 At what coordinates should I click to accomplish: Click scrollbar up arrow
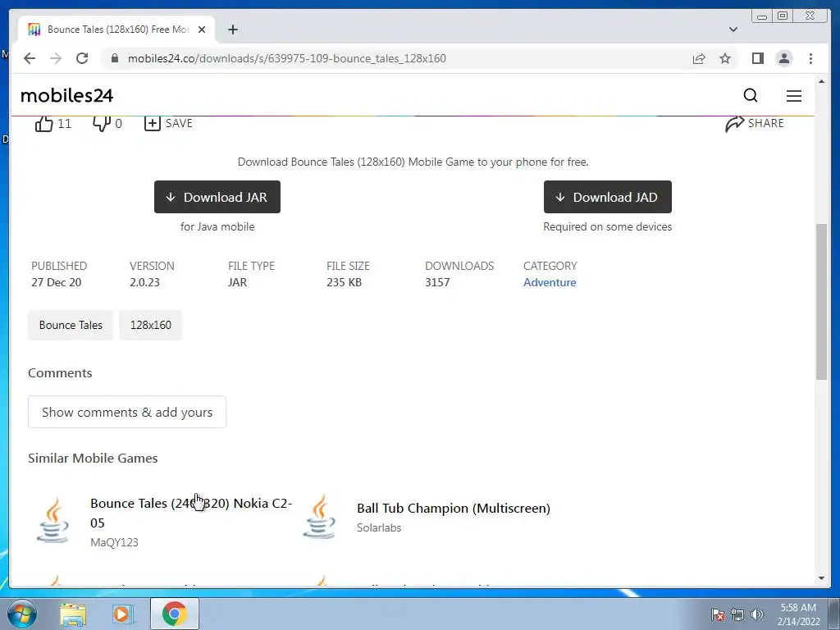tap(821, 81)
